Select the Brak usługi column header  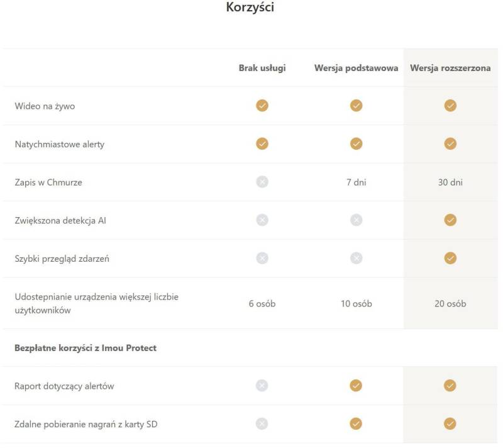pyautogui.click(x=262, y=68)
